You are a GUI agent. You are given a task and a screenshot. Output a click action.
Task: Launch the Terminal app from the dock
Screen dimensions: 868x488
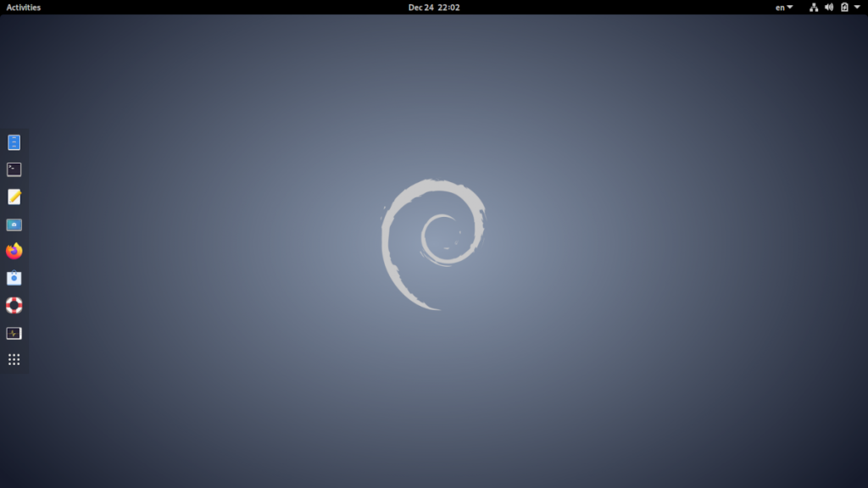point(14,169)
